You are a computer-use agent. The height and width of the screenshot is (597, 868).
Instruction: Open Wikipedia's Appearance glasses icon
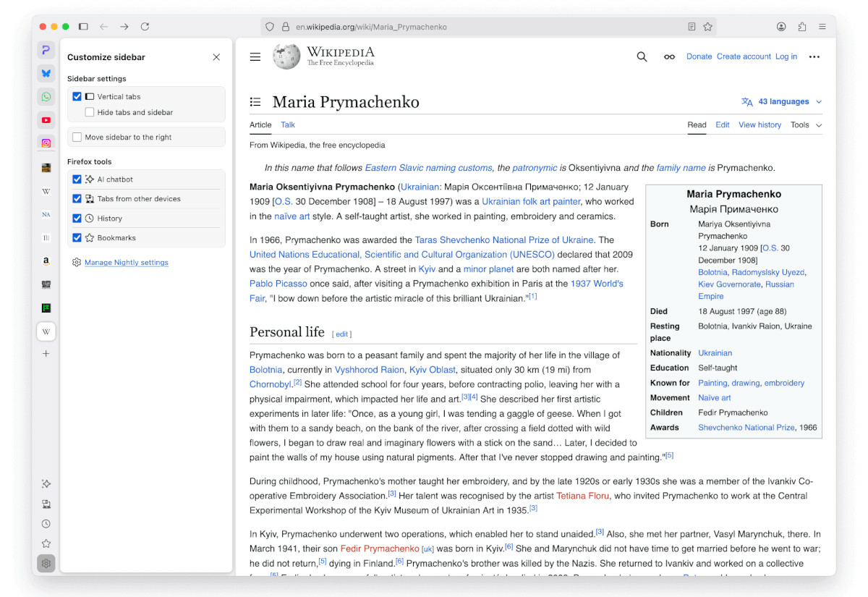point(670,56)
